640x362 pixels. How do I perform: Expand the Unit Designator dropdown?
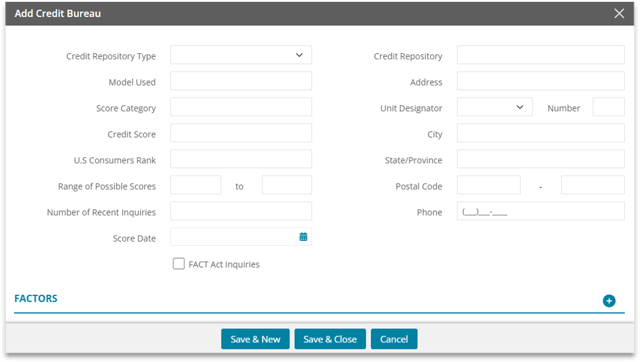tap(495, 107)
